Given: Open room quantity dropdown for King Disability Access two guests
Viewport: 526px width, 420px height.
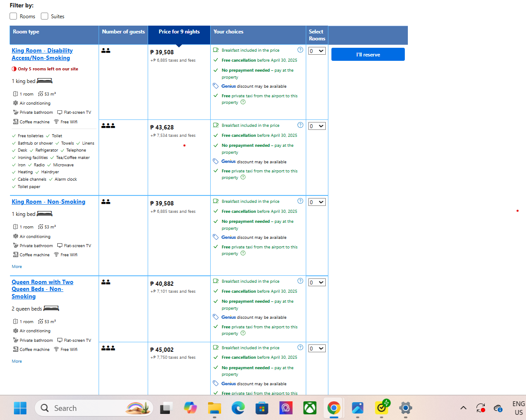Looking at the screenshot, I should coord(317,51).
